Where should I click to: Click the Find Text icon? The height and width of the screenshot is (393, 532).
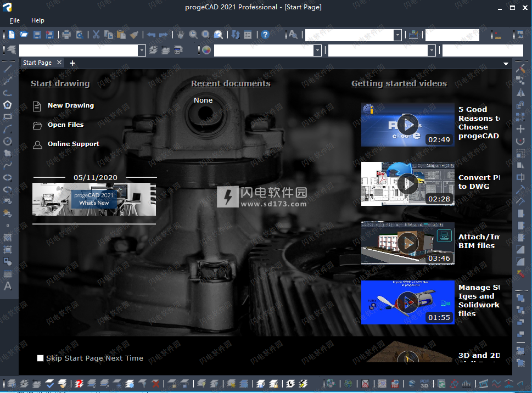293,35
